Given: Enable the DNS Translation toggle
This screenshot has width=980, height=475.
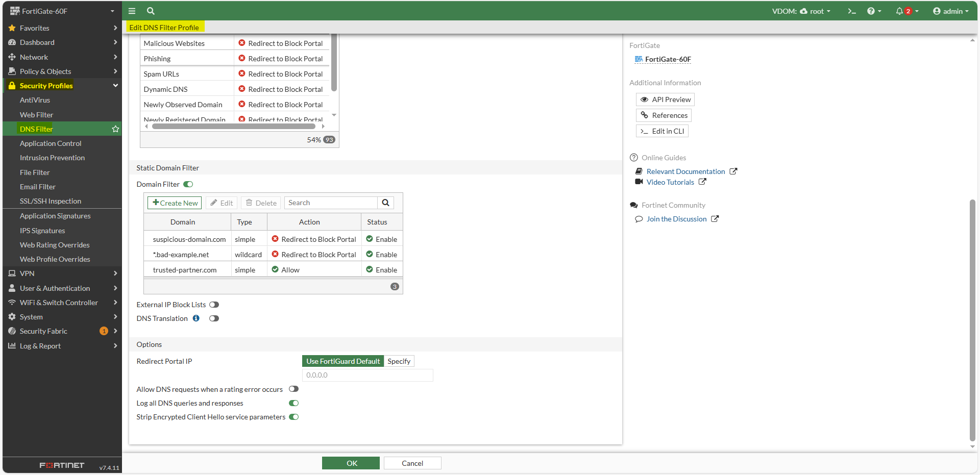Looking at the screenshot, I should 214,318.
